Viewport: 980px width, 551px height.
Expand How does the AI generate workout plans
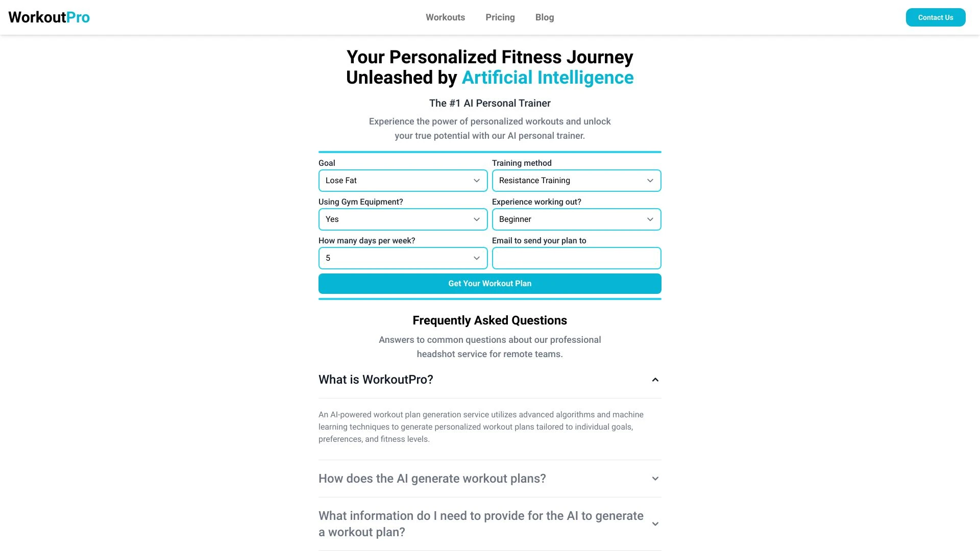tap(432, 479)
